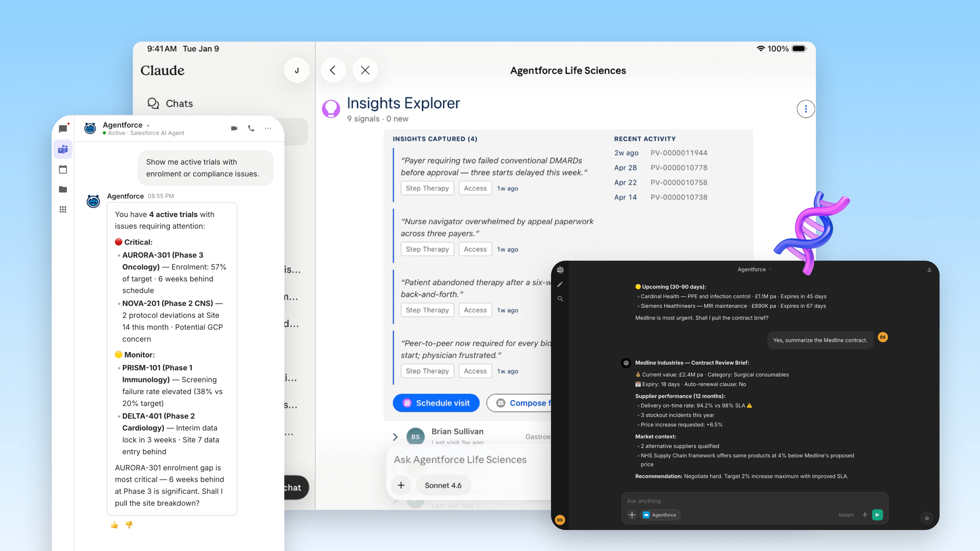Expand the Agentforce name dropdown in Teams
Screen dimensions: 980x551
[x=148, y=126]
